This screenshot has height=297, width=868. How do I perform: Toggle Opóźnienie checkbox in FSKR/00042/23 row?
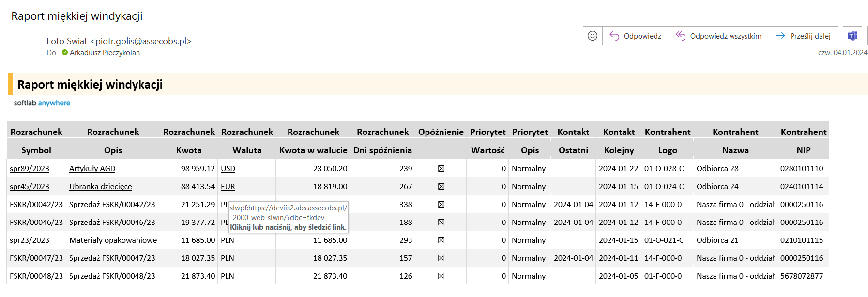[441, 205]
